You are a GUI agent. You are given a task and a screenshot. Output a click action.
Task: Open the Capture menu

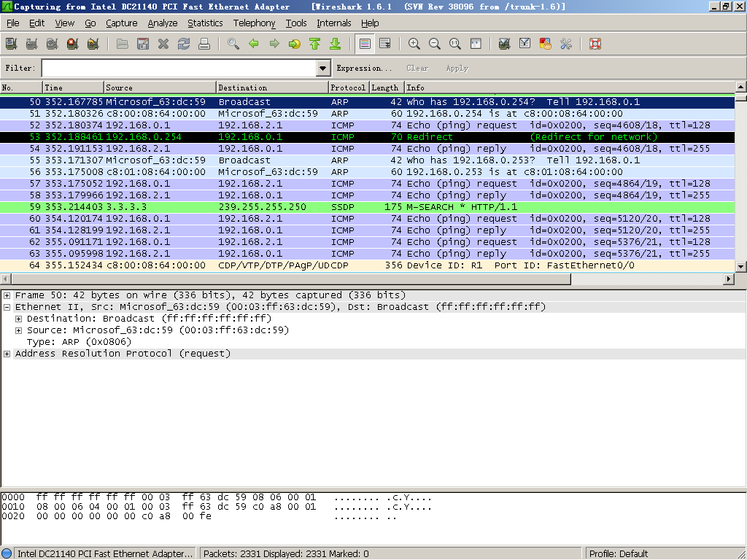coord(122,23)
